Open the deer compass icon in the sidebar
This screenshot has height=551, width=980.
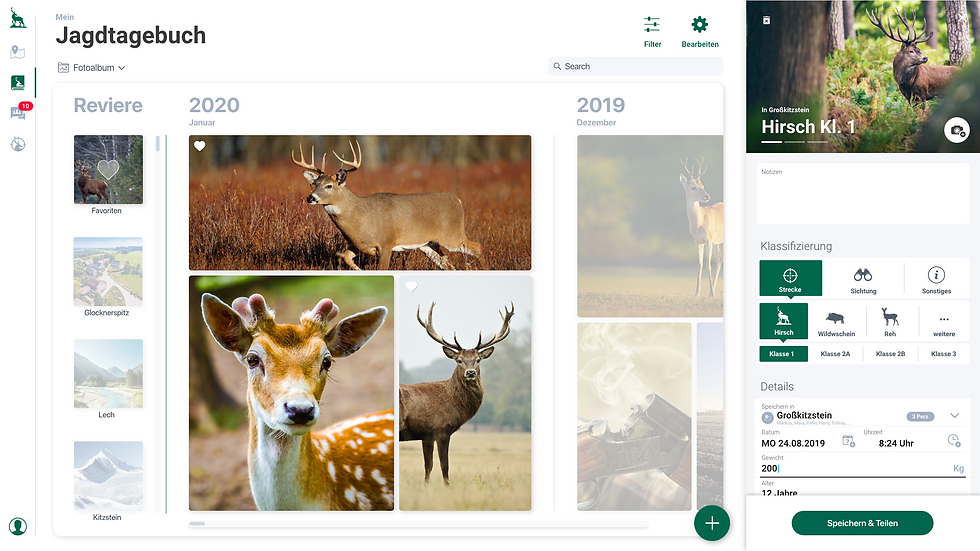pyautogui.click(x=18, y=144)
